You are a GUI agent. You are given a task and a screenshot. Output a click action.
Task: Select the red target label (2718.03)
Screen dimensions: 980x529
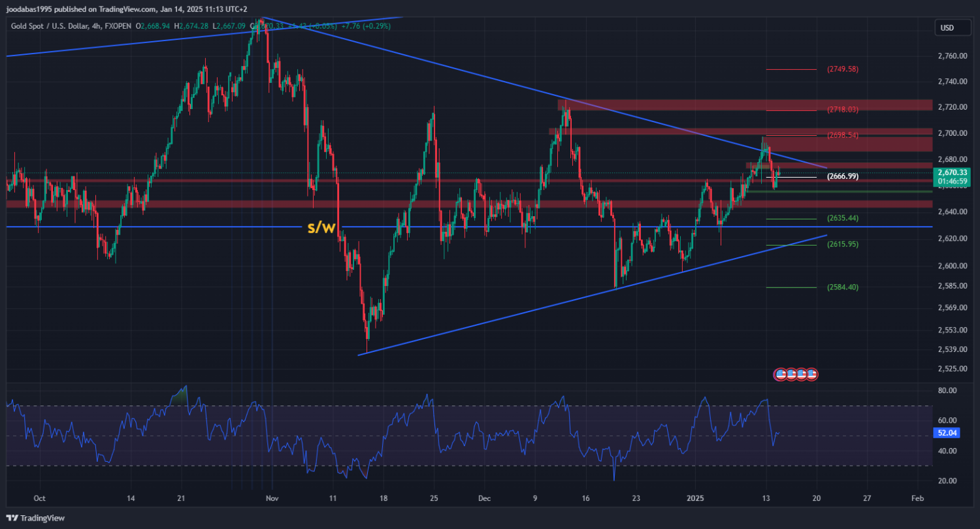(842, 110)
